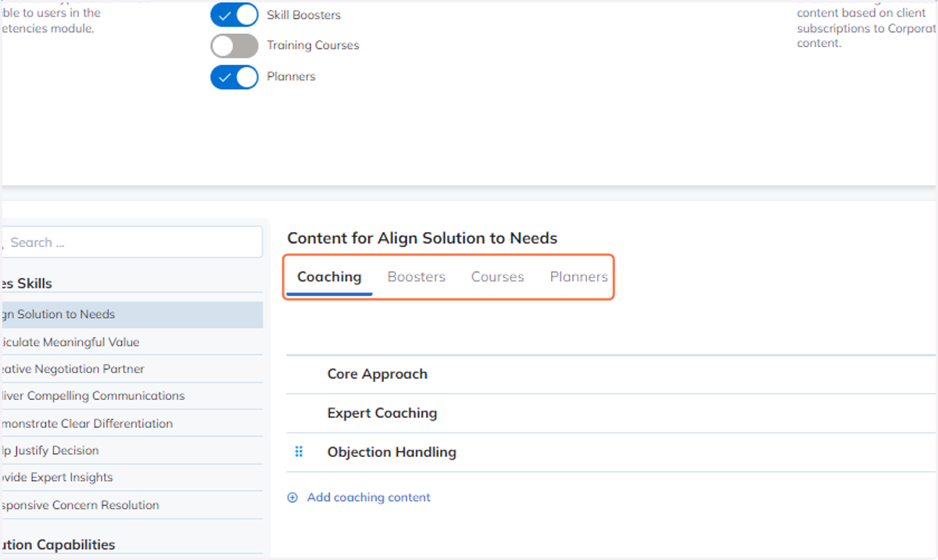The image size is (938, 560).
Task: Open the Expert Coaching content row
Action: 612,413
